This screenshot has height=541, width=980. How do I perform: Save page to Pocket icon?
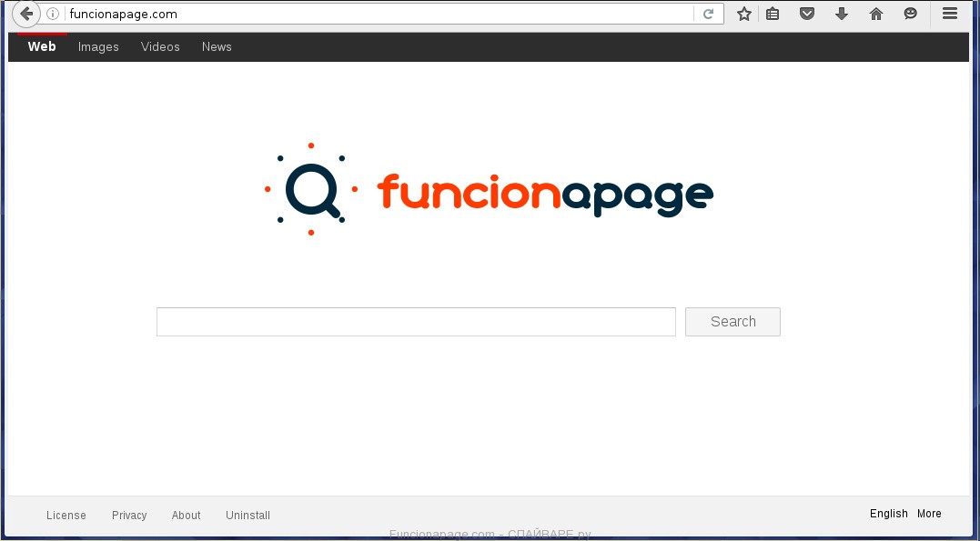click(x=807, y=14)
